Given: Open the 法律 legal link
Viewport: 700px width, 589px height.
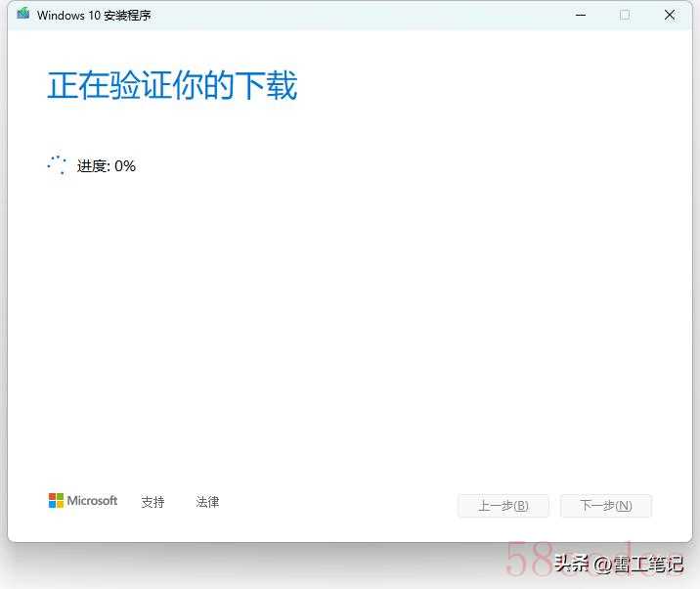Looking at the screenshot, I should (x=207, y=502).
